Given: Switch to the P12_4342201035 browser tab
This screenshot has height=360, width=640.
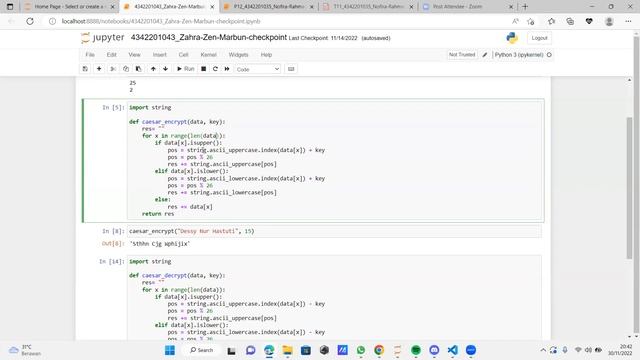Looking at the screenshot, I should click(x=268, y=7).
